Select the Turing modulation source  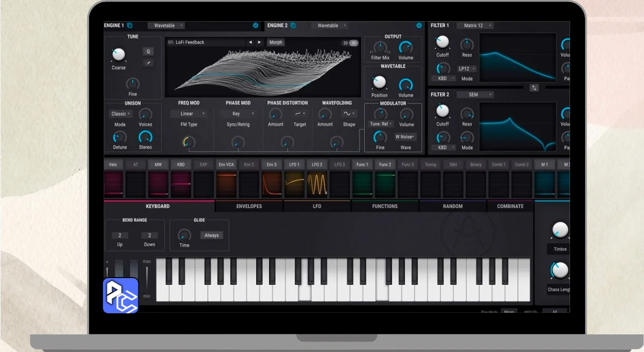430,164
